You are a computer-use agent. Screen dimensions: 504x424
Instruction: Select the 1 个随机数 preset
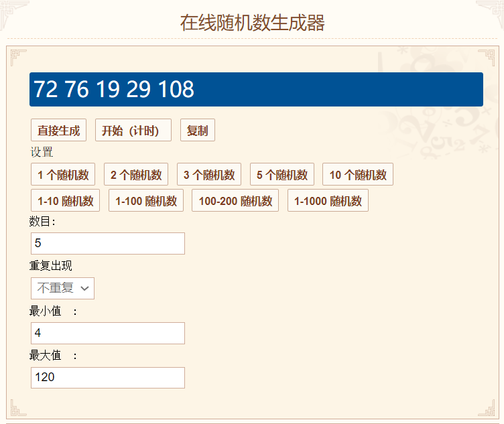point(63,174)
